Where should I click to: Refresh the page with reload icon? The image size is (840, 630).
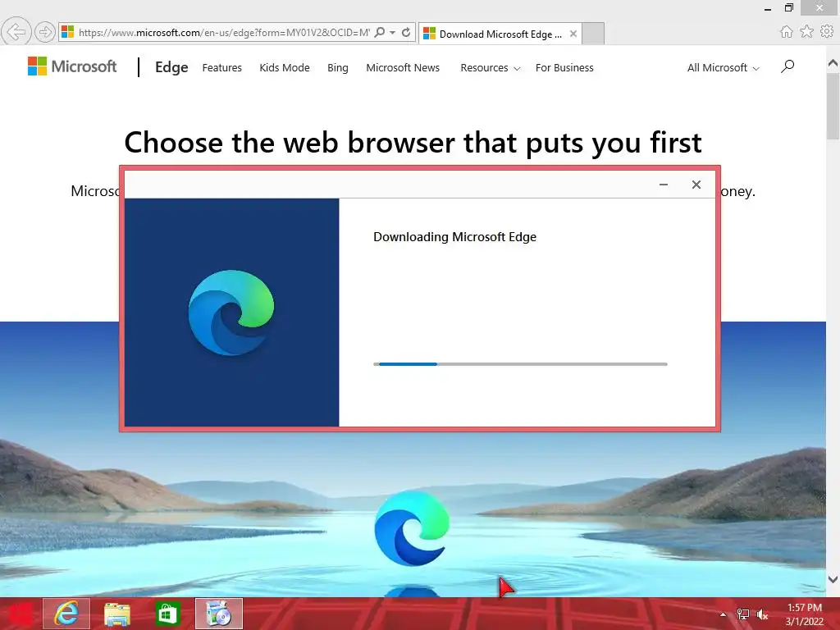click(406, 32)
